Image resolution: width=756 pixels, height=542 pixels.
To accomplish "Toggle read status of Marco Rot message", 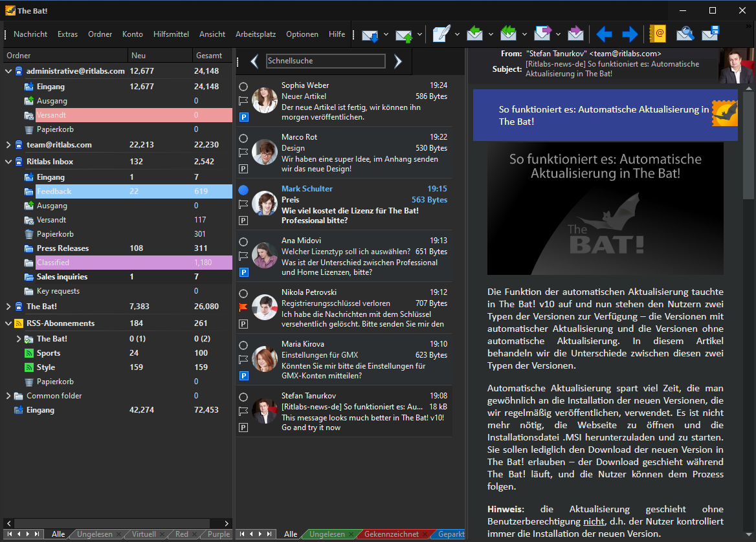I will [243, 138].
